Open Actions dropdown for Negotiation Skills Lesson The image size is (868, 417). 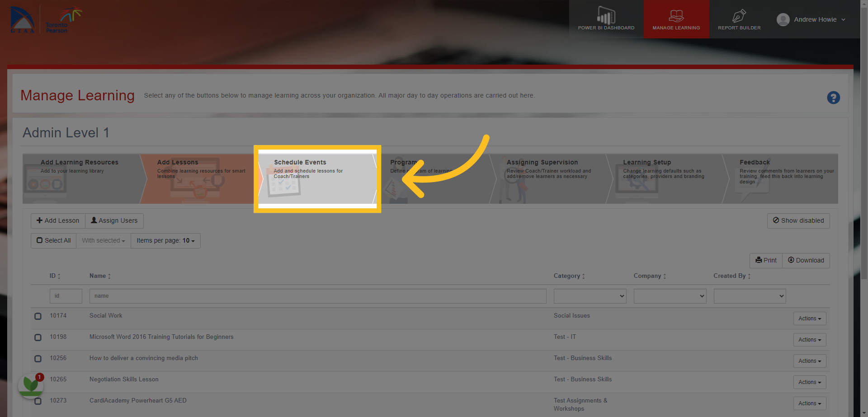click(x=809, y=382)
